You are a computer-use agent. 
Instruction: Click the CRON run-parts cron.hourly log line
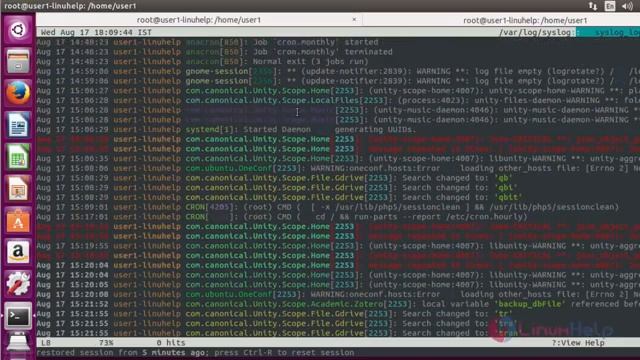[x=282, y=217]
